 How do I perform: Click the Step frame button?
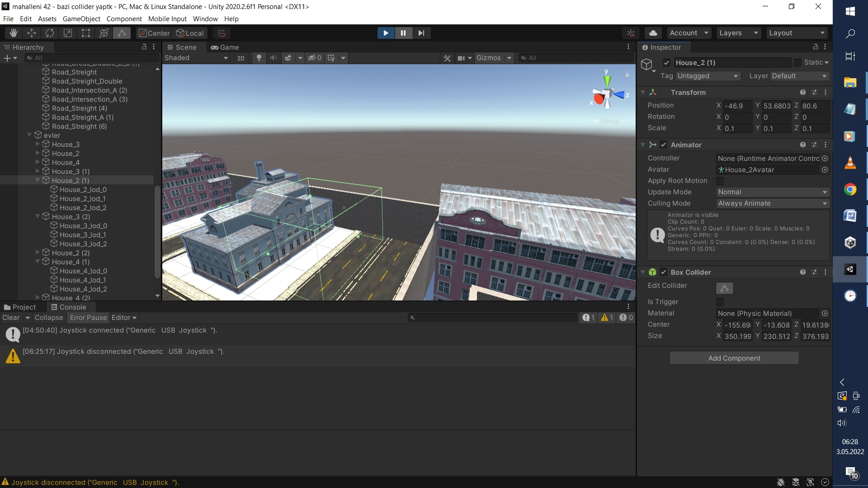(421, 33)
